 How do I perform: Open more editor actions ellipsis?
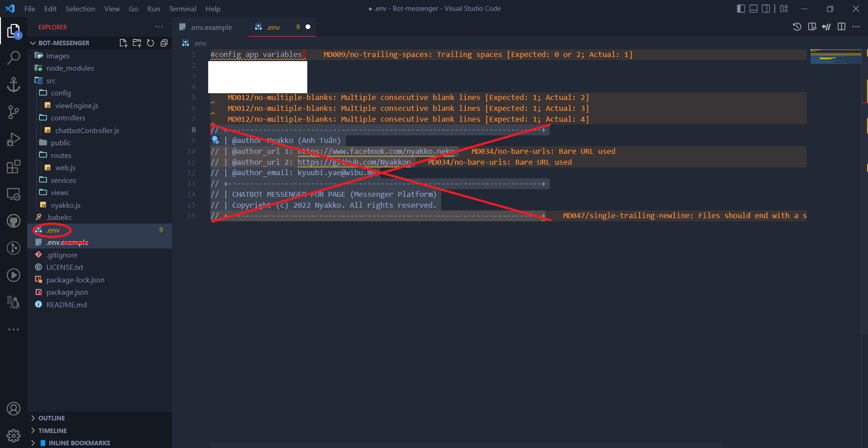click(x=856, y=27)
